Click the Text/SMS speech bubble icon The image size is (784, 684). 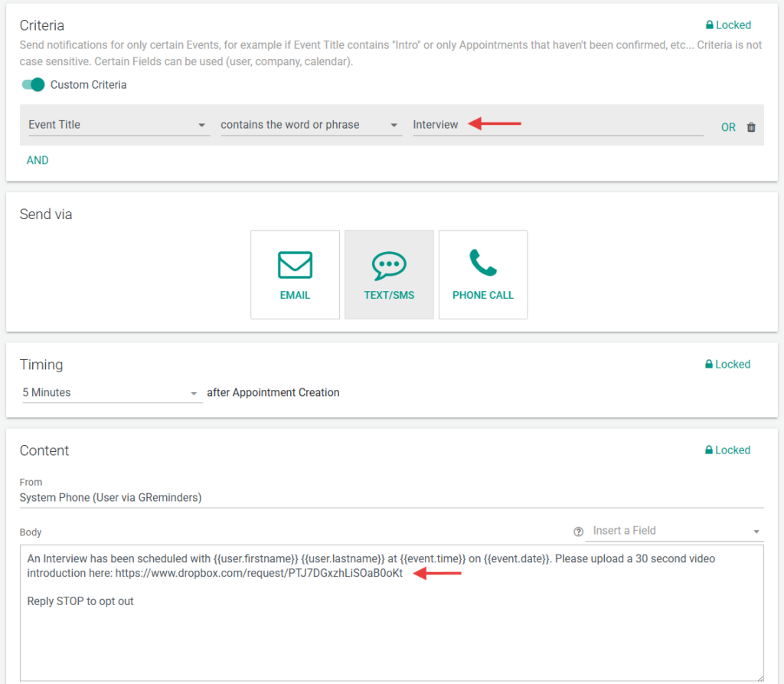389,265
